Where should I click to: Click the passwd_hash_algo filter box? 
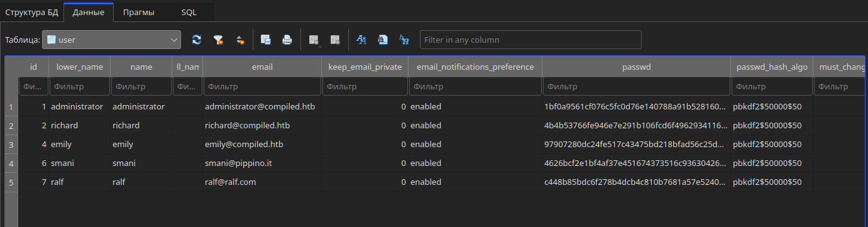point(772,86)
